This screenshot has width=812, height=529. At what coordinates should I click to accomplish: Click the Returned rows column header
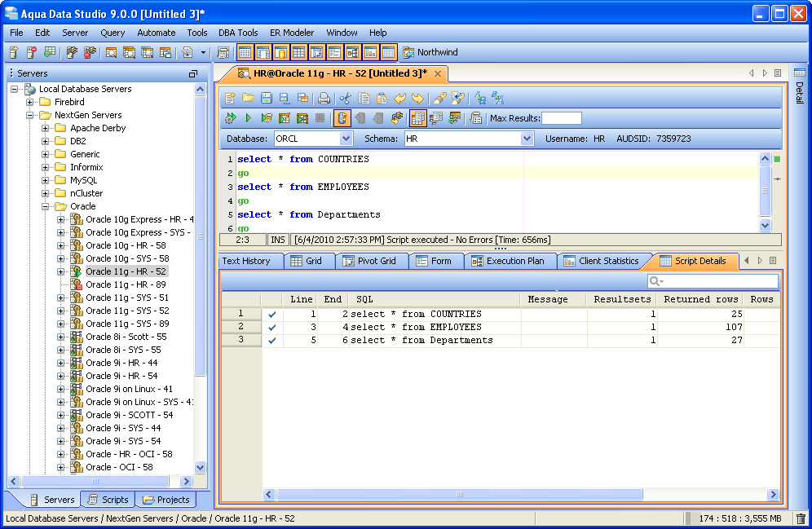700,299
